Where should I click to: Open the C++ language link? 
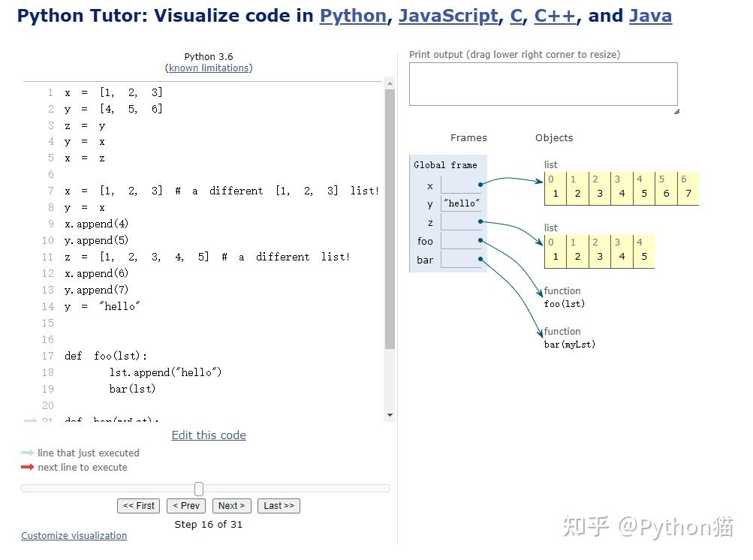tap(554, 16)
